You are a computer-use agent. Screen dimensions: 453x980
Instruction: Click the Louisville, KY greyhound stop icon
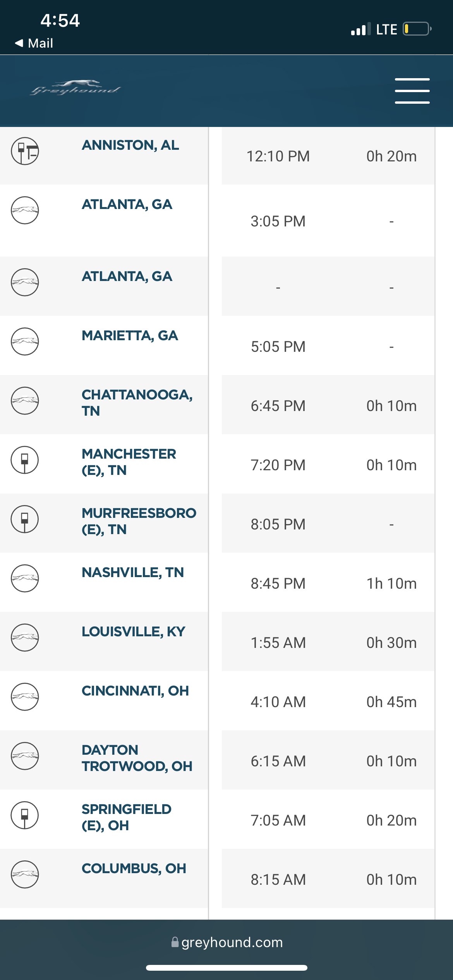[25, 637]
